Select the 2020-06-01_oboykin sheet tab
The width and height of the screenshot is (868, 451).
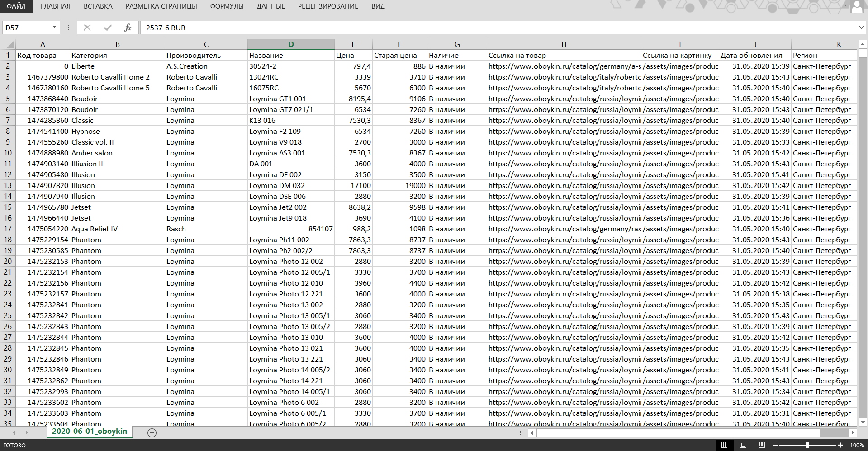pyautogui.click(x=90, y=432)
